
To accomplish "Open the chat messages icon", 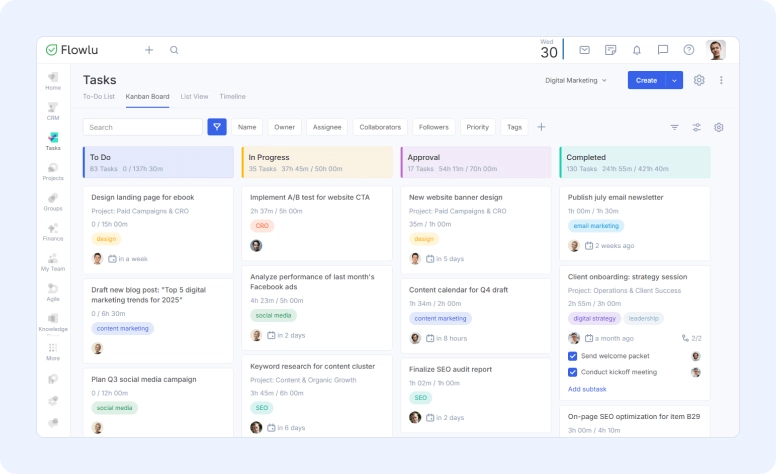I will click(662, 50).
